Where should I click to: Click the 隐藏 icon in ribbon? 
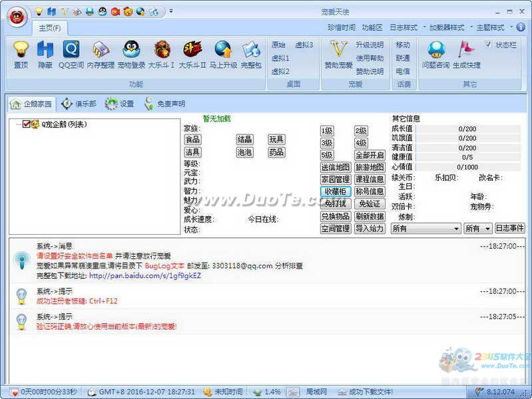pos(45,51)
